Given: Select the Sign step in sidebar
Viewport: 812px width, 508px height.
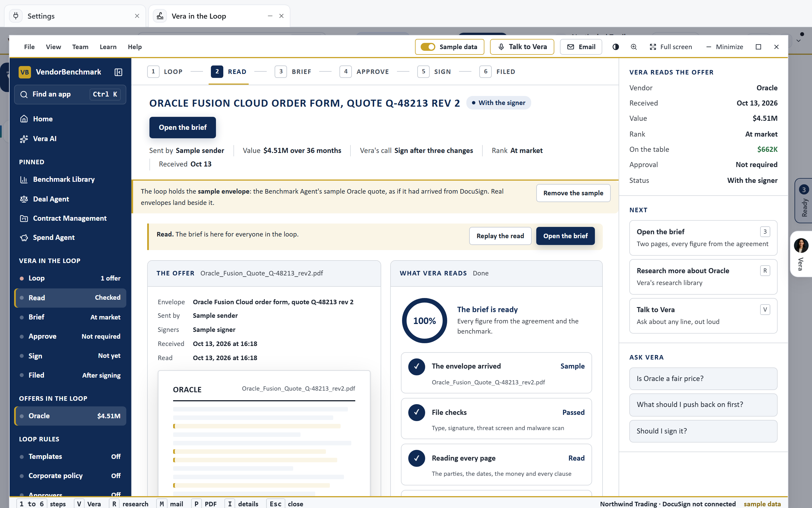Looking at the screenshot, I should tap(70, 356).
